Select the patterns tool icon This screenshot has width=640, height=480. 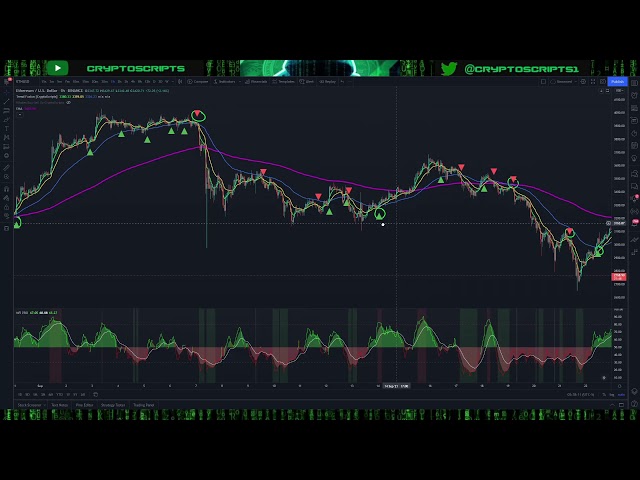pos(7,138)
